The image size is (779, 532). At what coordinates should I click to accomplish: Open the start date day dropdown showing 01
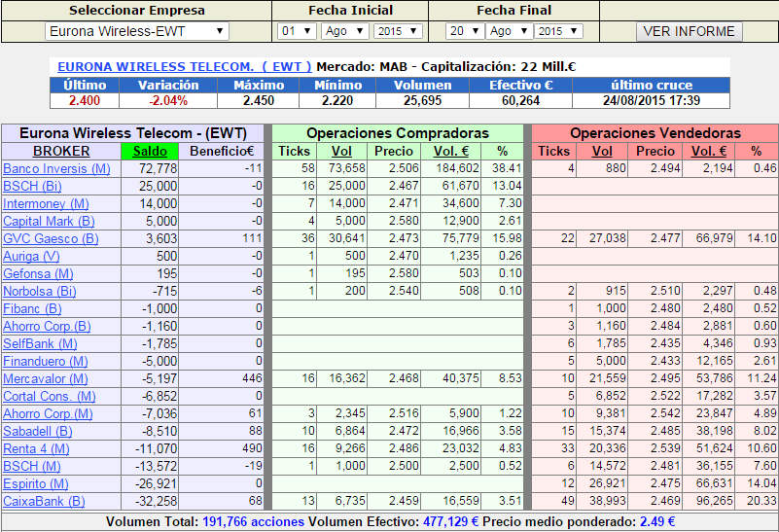click(297, 31)
